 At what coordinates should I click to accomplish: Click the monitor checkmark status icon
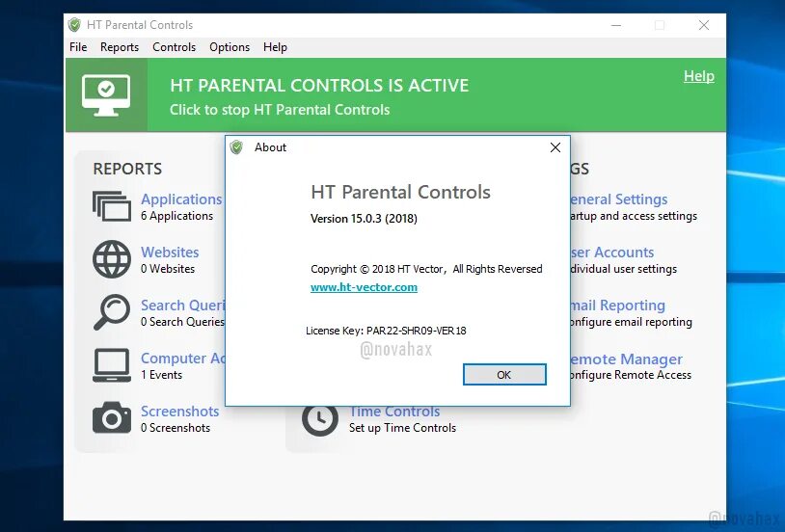[x=106, y=95]
